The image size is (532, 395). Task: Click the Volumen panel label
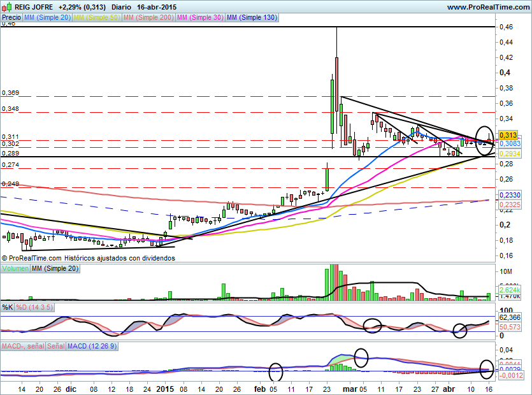pyautogui.click(x=15, y=269)
